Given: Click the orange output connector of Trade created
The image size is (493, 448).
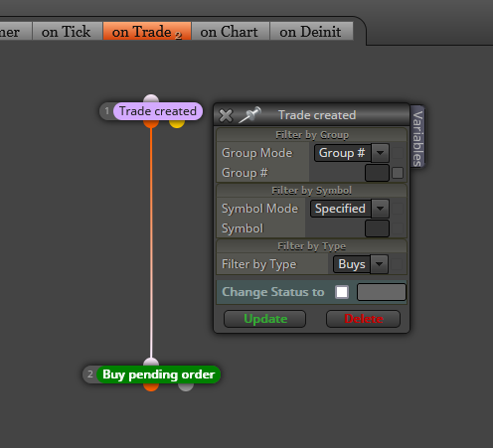Looking at the screenshot, I should pos(151,124).
